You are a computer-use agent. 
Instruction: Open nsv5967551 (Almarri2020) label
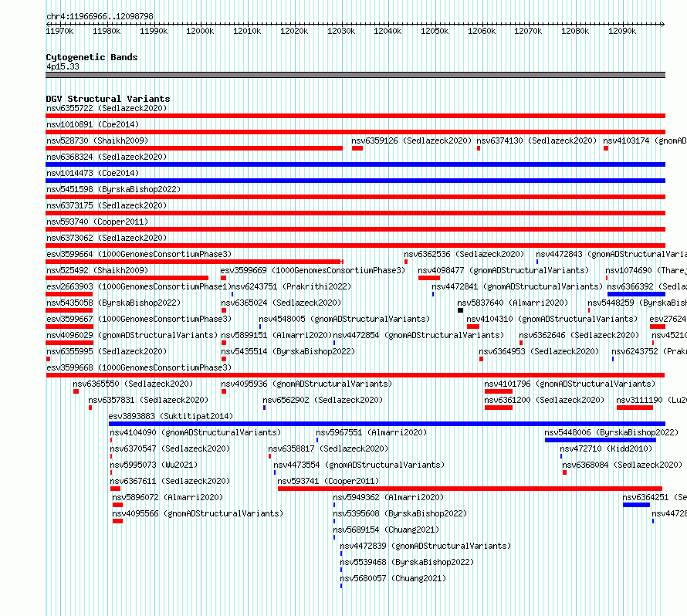371,432
